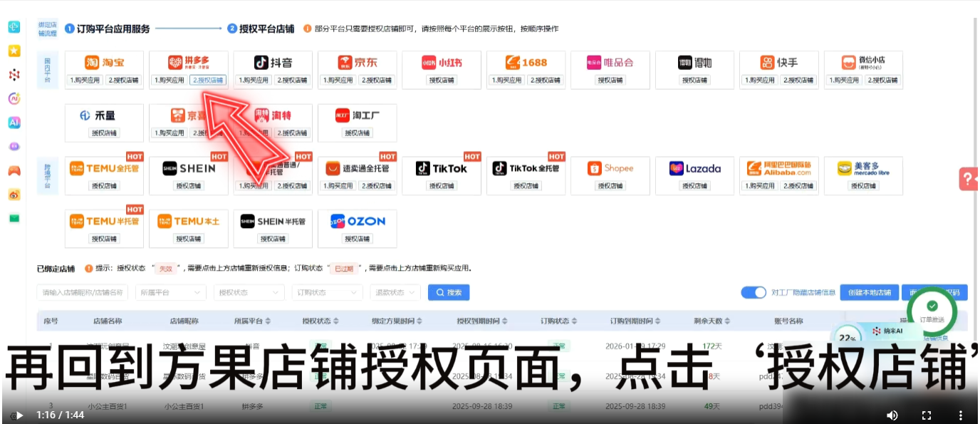The height and width of the screenshot is (424, 980).
Task: Open the blue AI sidebar icon
Action: (x=14, y=123)
